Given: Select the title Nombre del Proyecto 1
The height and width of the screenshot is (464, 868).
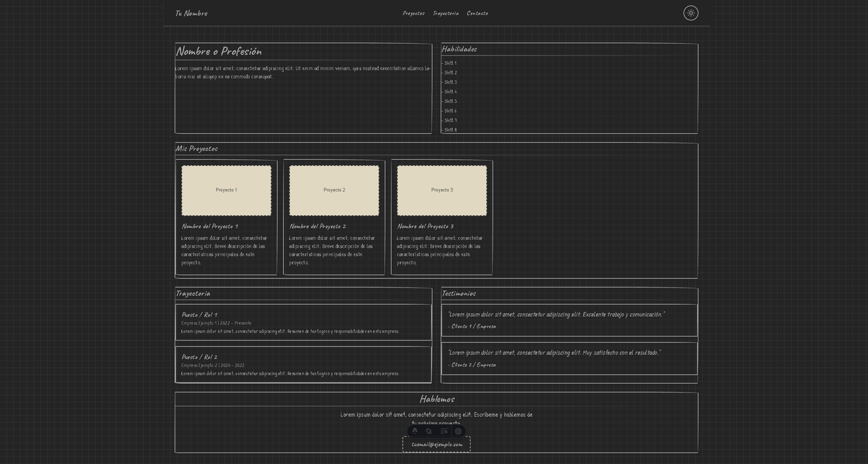Looking at the screenshot, I should 209,226.
